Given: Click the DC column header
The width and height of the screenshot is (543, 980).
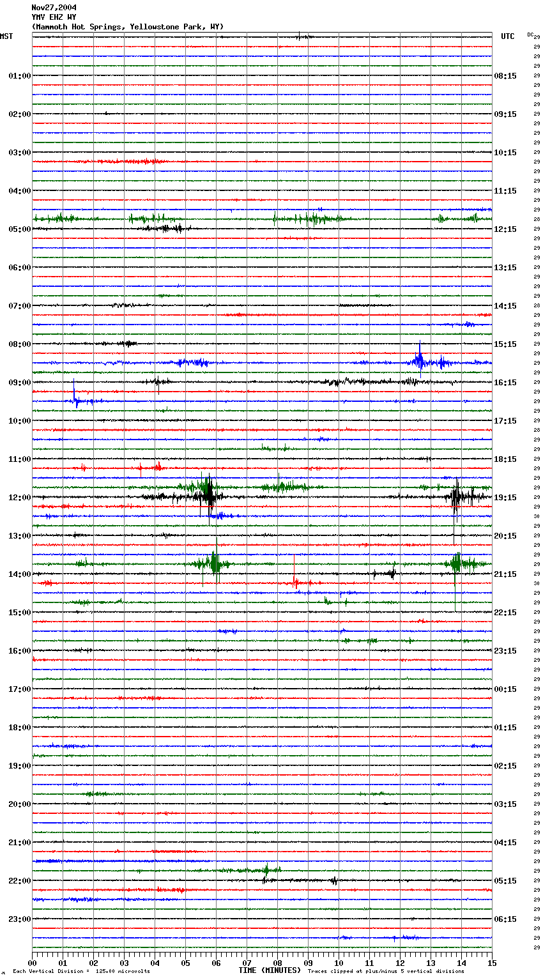Looking at the screenshot, I should (x=530, y=34).
